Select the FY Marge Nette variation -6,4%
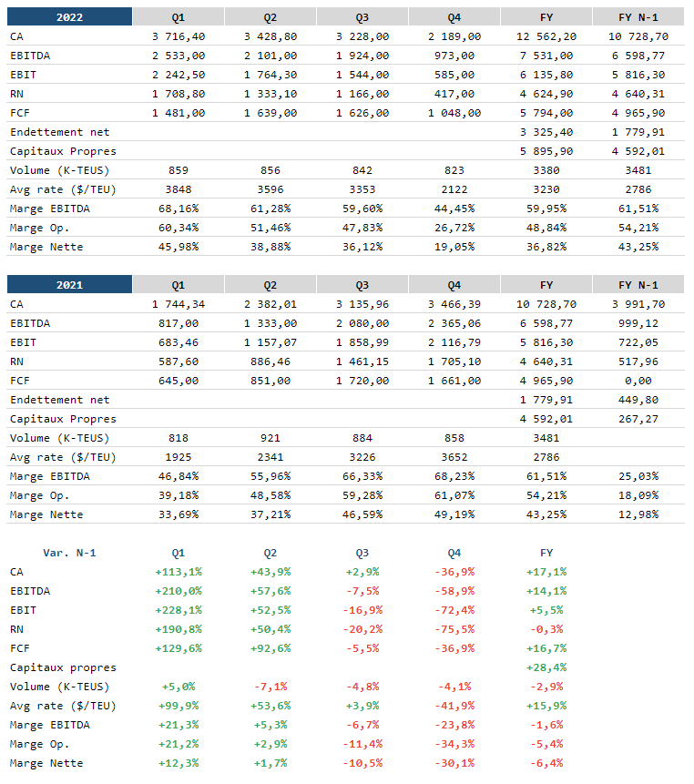 point(546,763)
